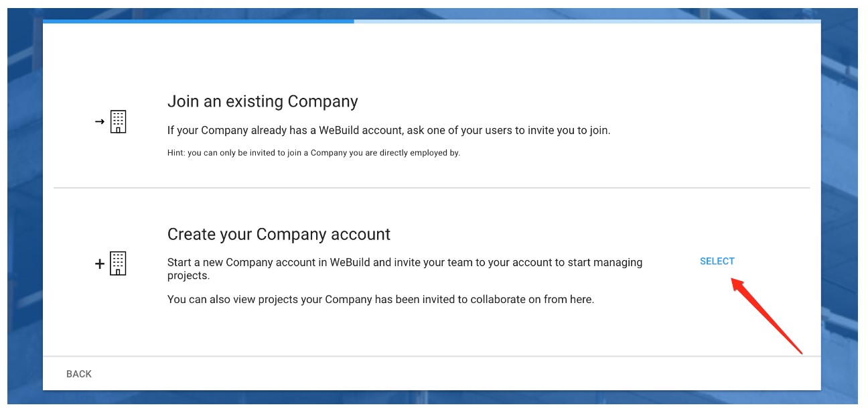This screenshot has height=413, width=868.
Task: Click the unfilled light-blue portion of the progress bar
Action: click(x=587, y=21)
